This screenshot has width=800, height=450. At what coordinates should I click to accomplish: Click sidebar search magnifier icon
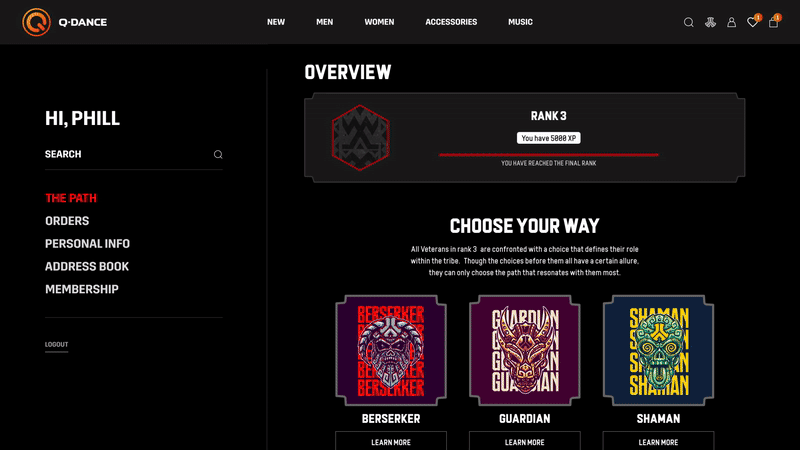click(x=218, y=154)
